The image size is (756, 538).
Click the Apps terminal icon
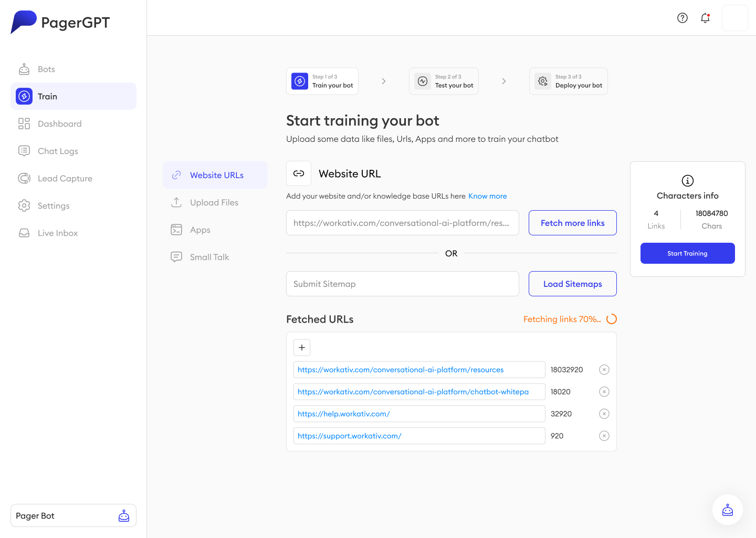176,230
